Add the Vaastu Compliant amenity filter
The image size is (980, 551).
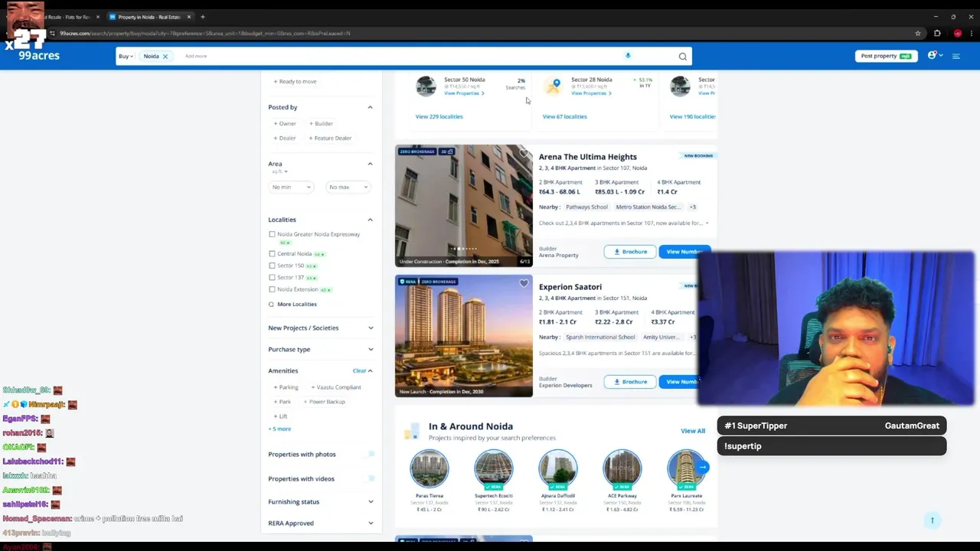click(x=336, y=387)
